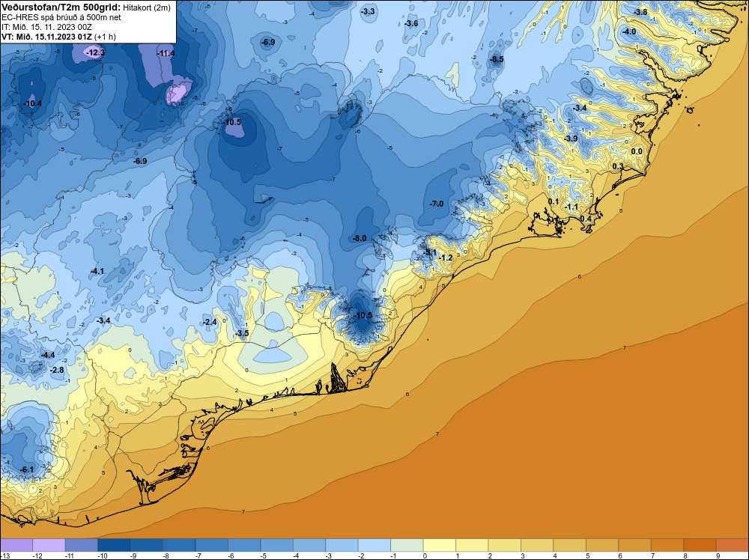Select legend swatch between -6 and -5
The width and height of the screenshot is (749, 560).
[x=244, y=545]
